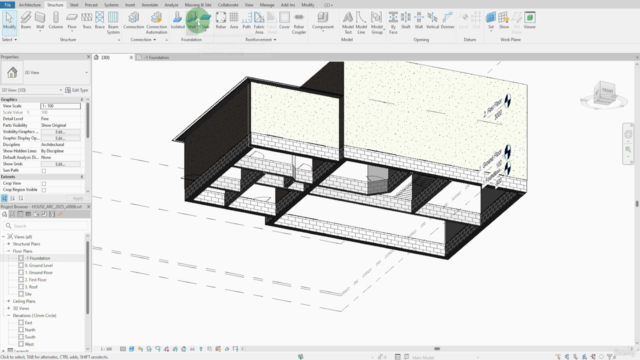Click the Fabric Area tool

[x=259, y=22]
